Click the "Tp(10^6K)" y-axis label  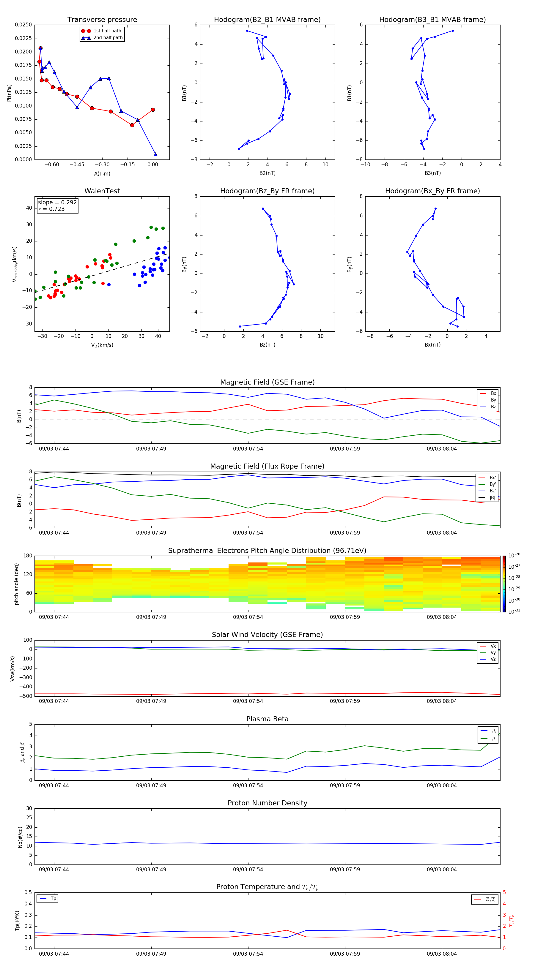[17, 921]
